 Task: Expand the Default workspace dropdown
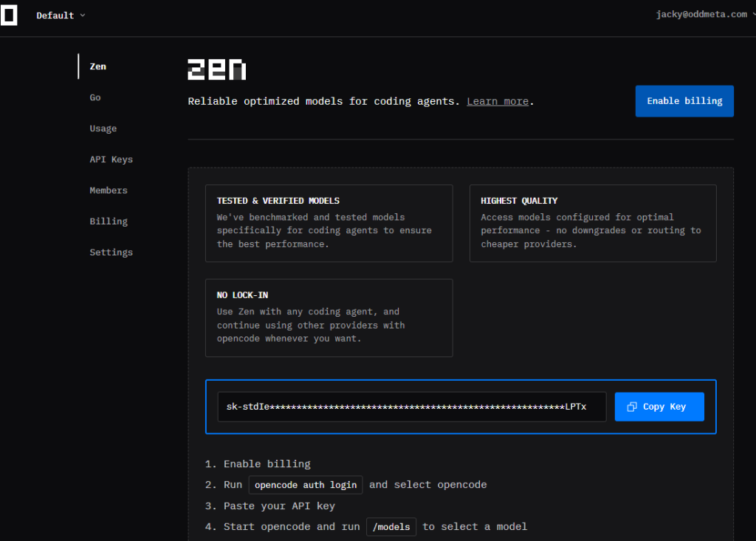point(61,15)
